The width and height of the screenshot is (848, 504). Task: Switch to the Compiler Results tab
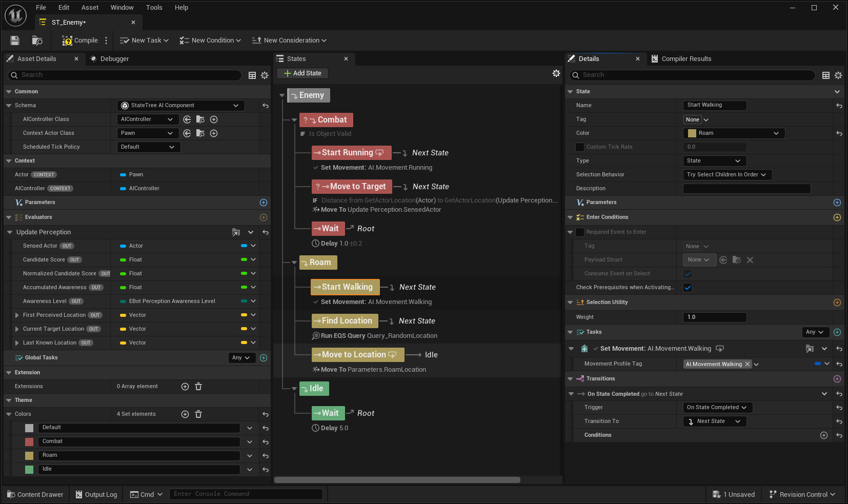click(686, 59)
